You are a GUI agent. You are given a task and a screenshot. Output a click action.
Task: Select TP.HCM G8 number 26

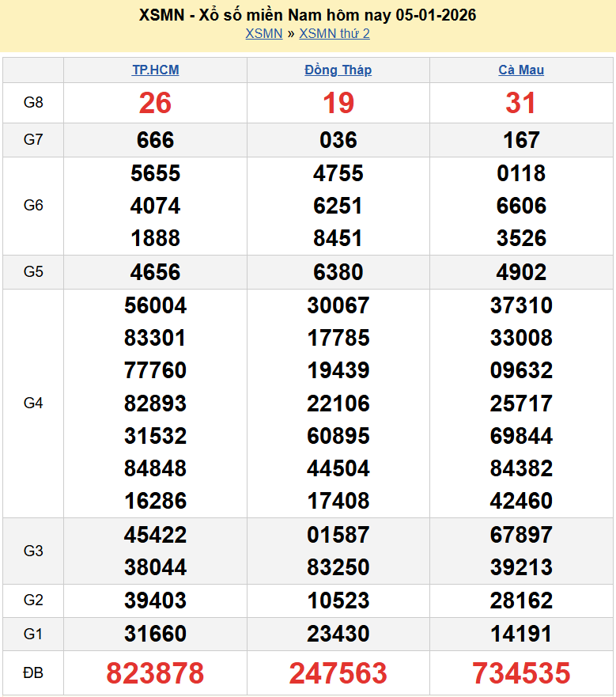155,103
